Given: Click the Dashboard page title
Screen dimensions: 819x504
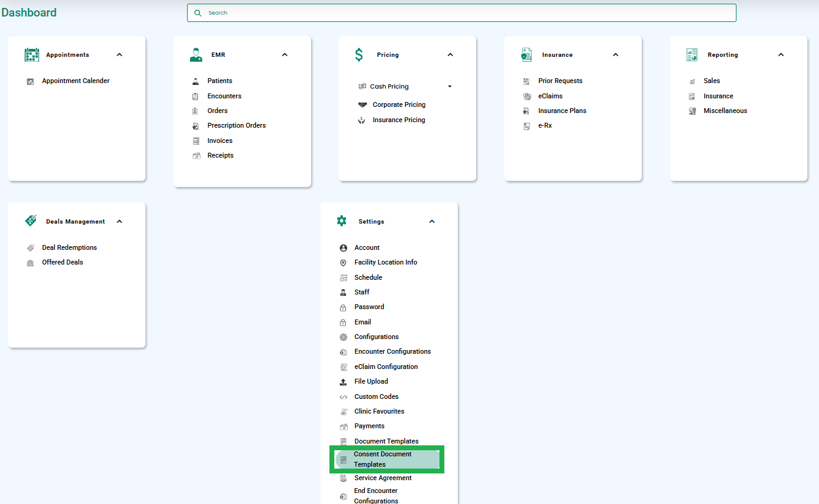Looking at the screenshot, I should [x=29, y=13].
